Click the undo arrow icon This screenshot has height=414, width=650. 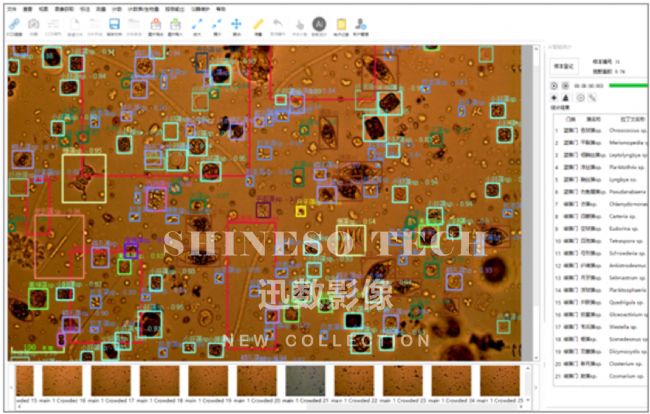point(278,24)
